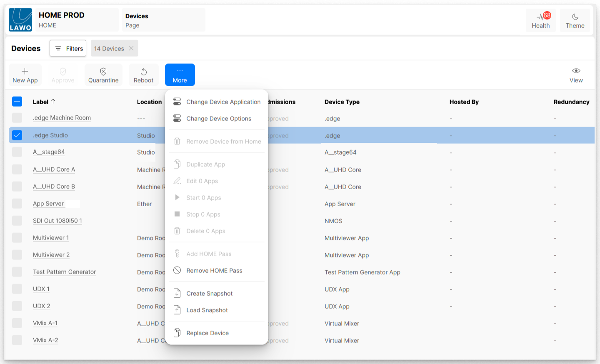Collapse the More actions menu
600x364 pixels.
[x=180, y=75]
